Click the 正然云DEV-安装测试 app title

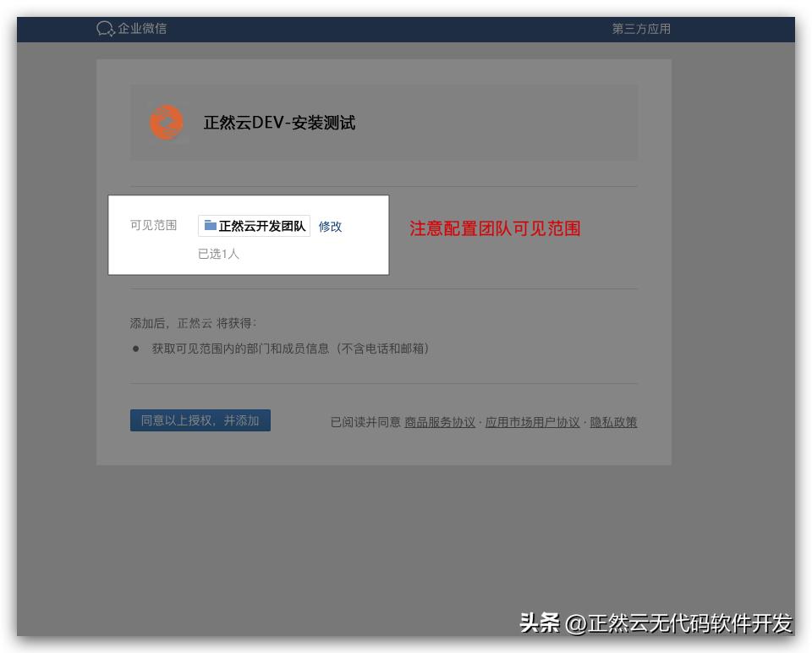click(x=281, y=122)
